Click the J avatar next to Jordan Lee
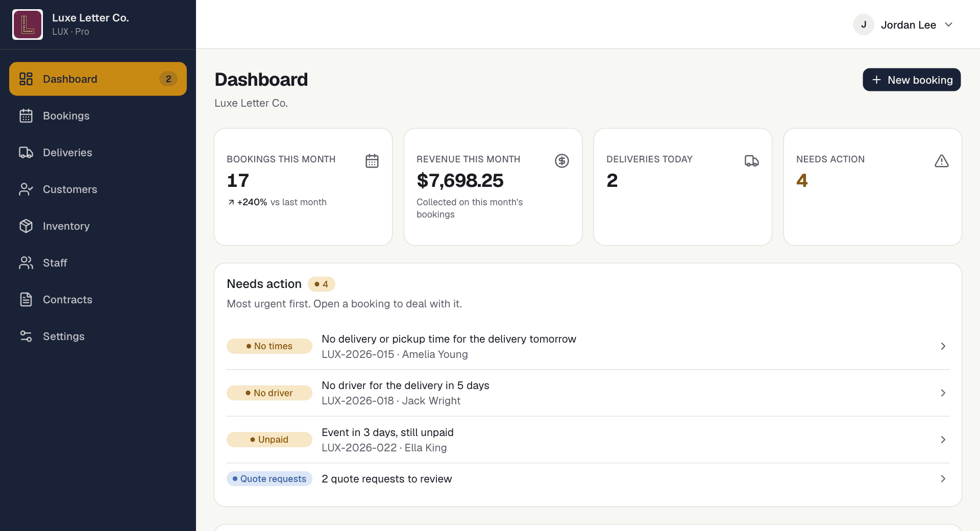This screenshot has width=980, height=531. click(x=864, y=25)
